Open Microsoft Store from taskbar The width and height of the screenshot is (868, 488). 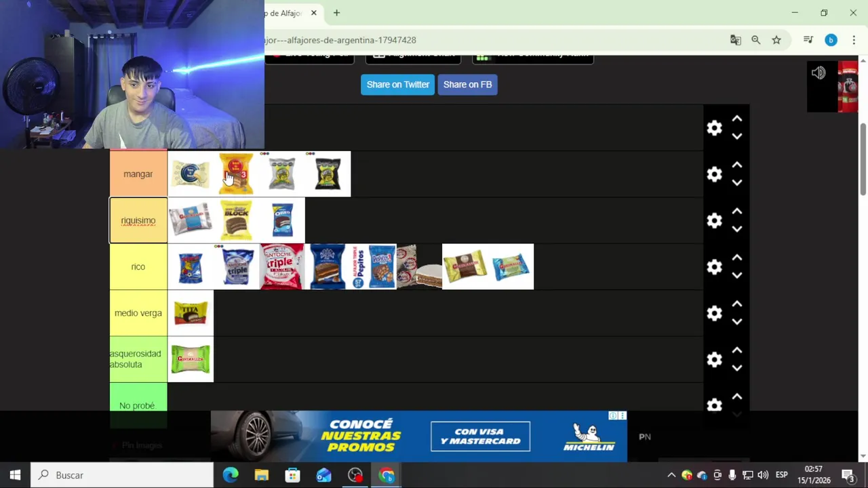coord(293,475)
